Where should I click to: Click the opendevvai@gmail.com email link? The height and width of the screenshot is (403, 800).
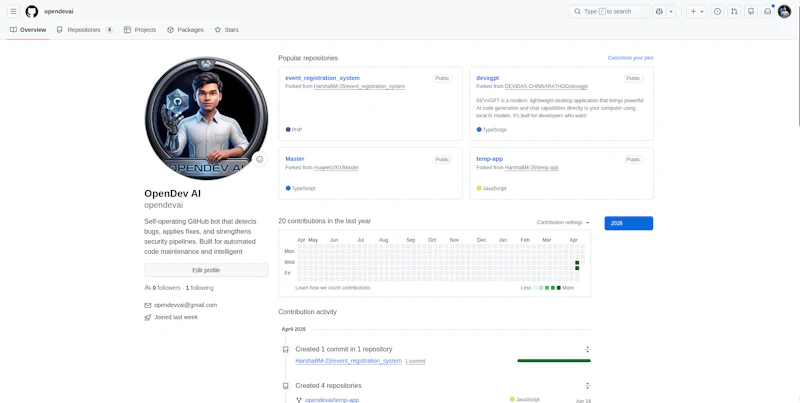coord(185,305)
